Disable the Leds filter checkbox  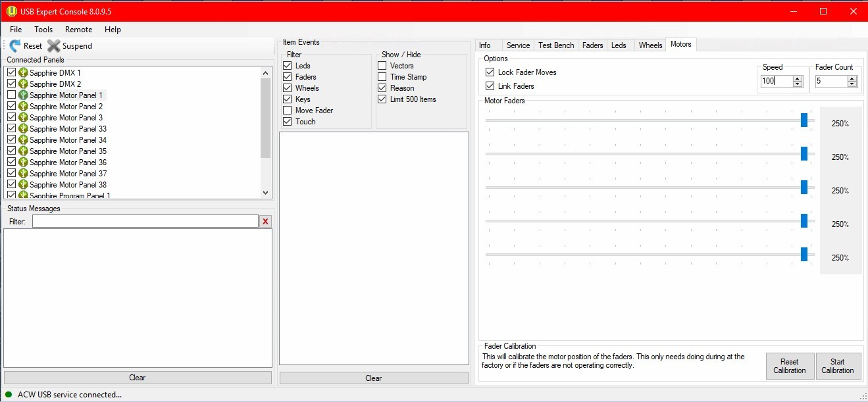[x=288, y=66]
